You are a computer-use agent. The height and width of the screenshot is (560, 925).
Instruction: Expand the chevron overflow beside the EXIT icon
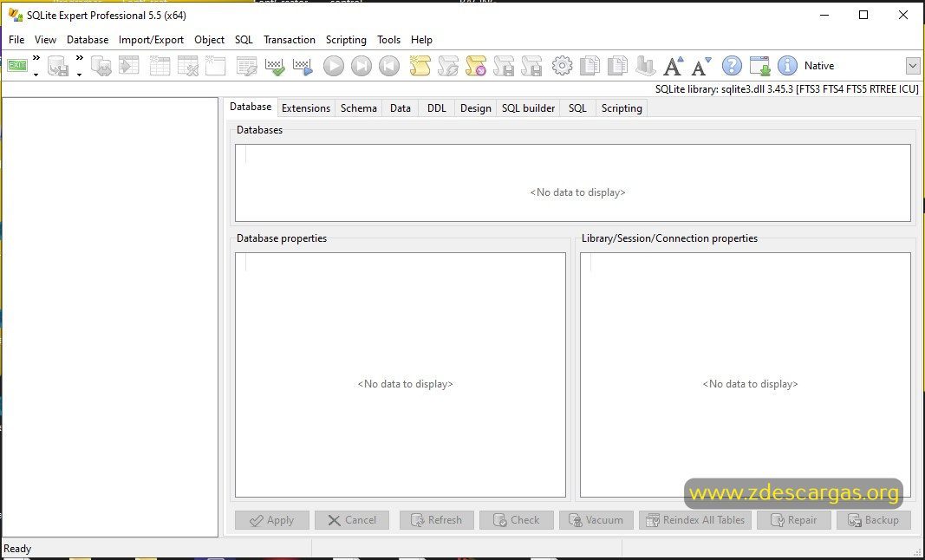(36, 58)
